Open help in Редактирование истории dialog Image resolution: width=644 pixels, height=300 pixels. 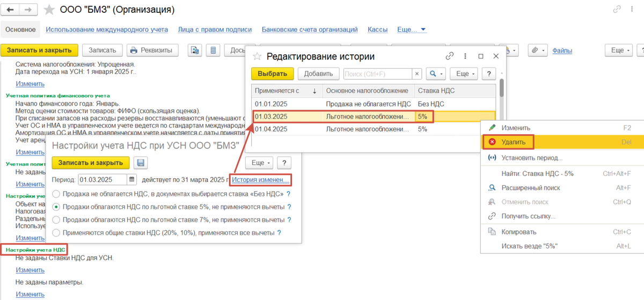[488, 74]
